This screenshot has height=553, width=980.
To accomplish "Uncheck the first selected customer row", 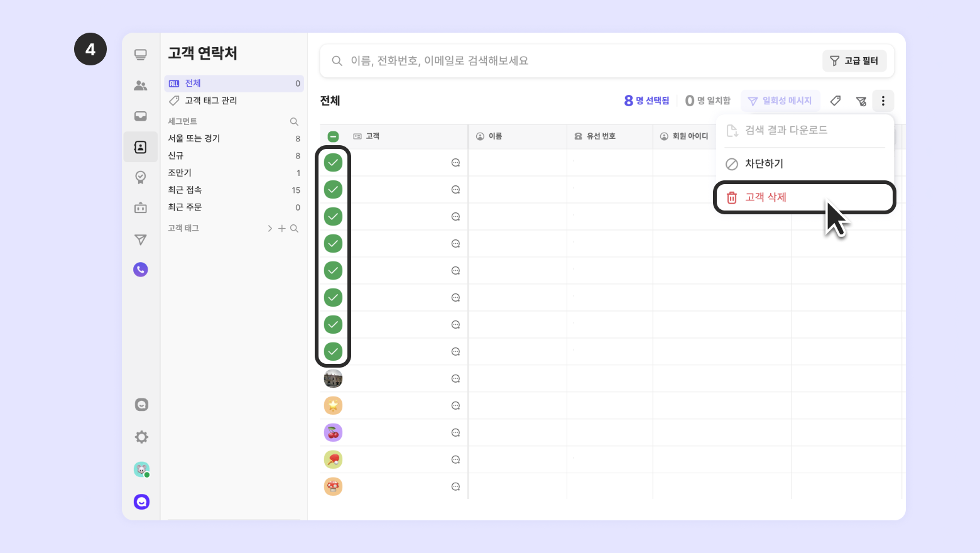I will coord(333,163).
